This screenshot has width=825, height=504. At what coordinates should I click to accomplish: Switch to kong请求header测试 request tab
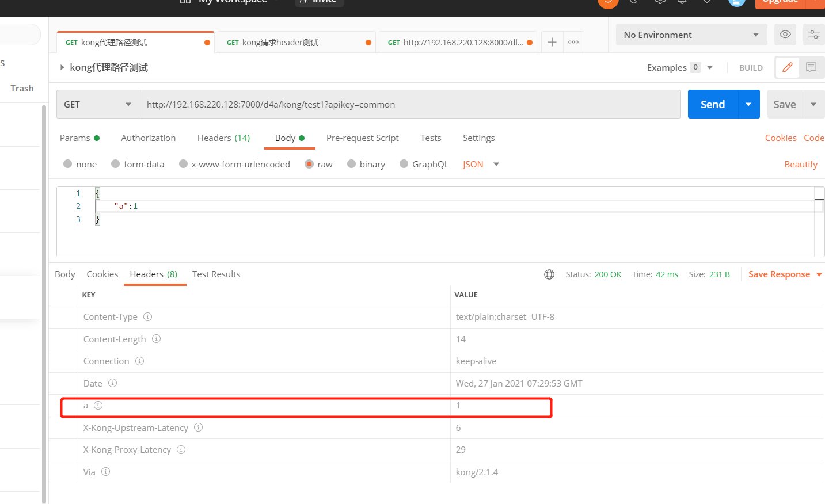coord(296,43)
